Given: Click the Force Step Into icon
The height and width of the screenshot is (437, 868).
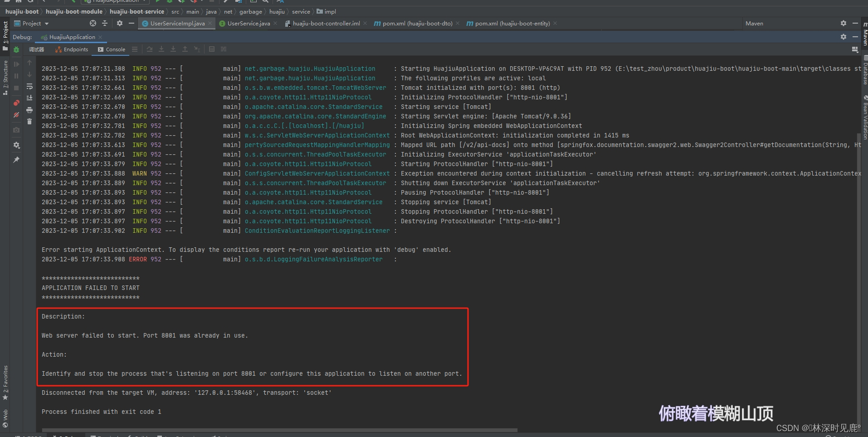Looking at the screenshot, I should point(173,49).
